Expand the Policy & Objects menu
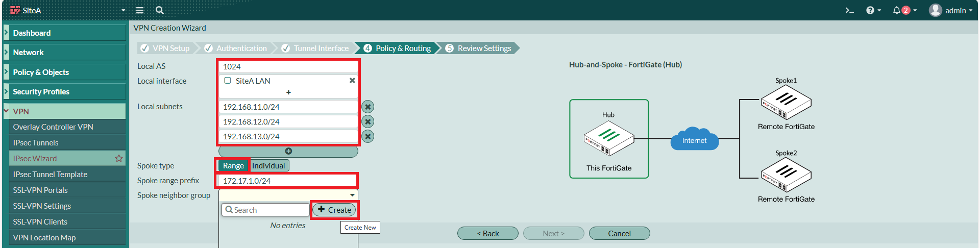Screen dimensions: 980x248 (64, 72)
